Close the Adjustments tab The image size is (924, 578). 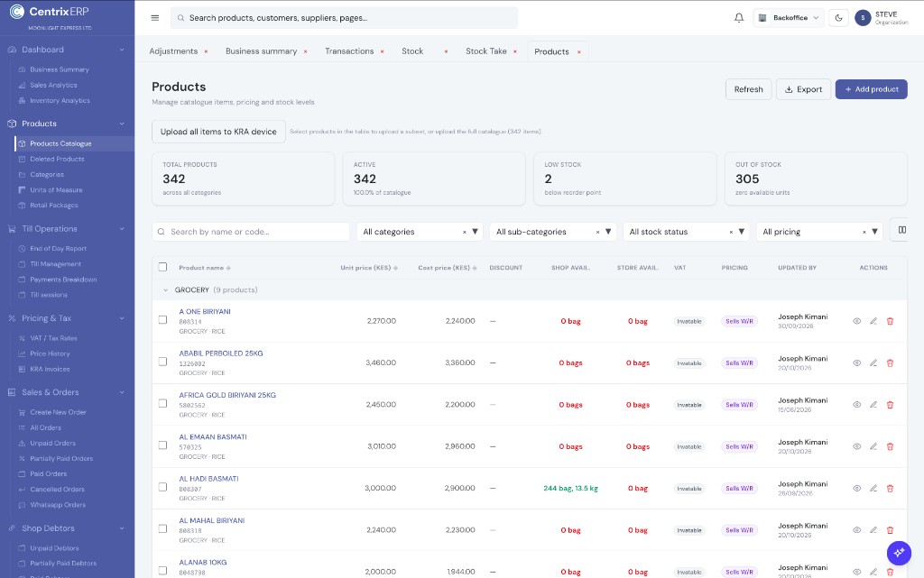(x=206, y=51)
